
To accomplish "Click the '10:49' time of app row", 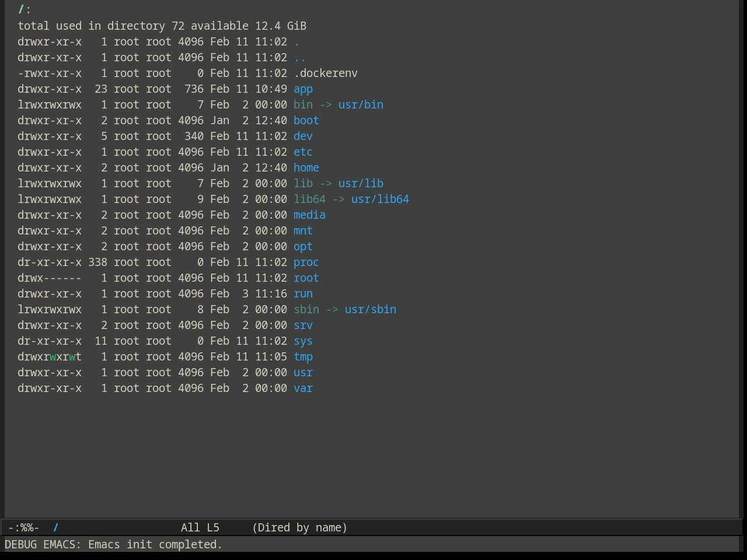I will tap(271, 89).
